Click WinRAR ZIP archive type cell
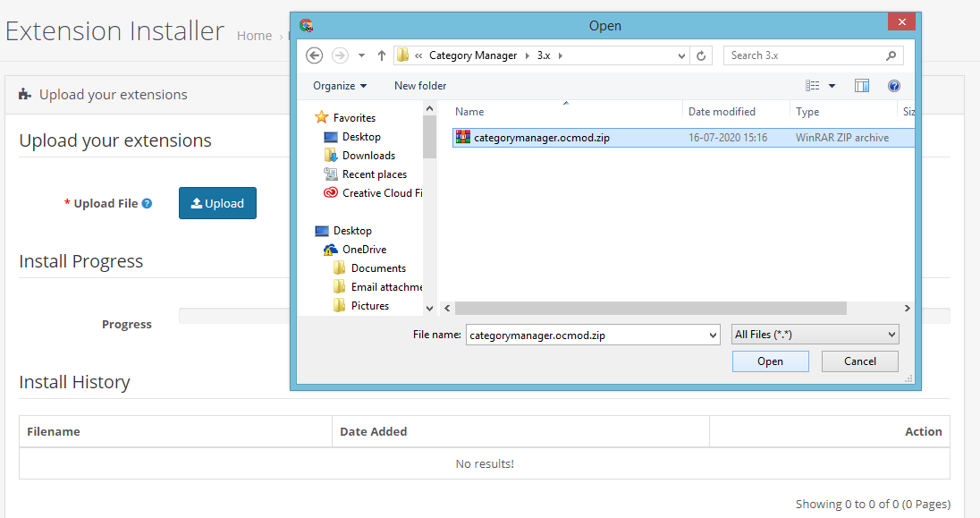This screenshot has height=518, width=980. point(842,138)
